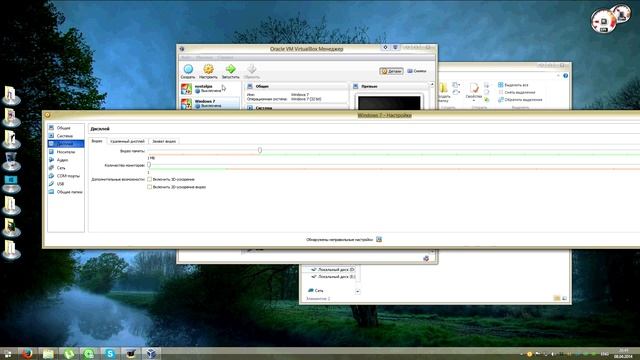Screen dimensions: 640x360
Task: Click the Детали button in VirtualBox Manager
Action: (391, 71)
